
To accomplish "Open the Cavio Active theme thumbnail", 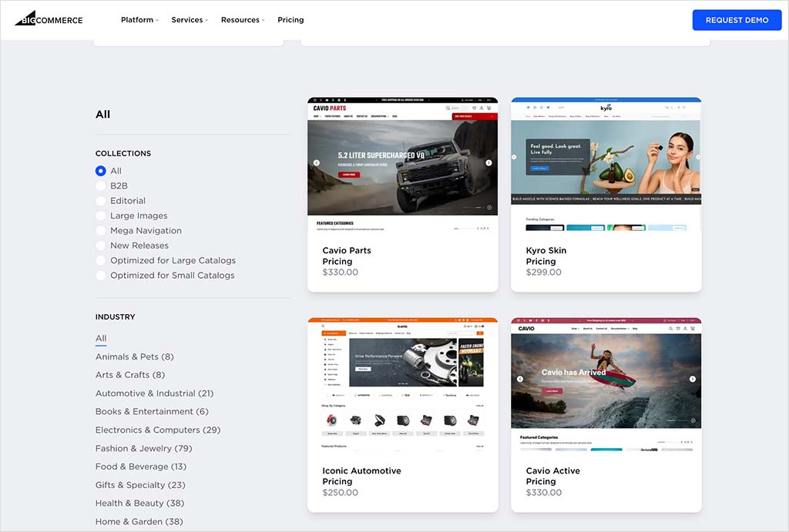I will [x=606, y=385].
